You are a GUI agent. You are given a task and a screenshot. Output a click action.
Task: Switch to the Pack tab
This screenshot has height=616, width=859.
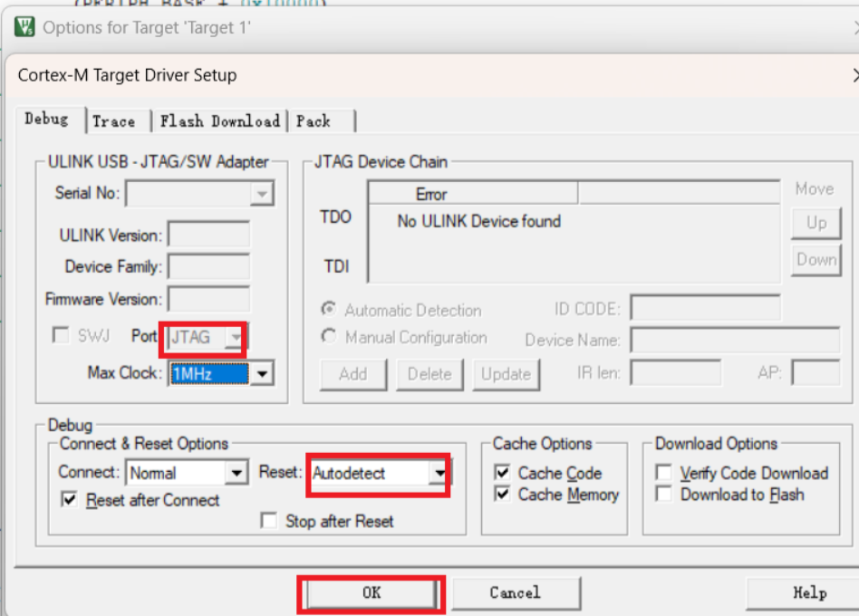pyautogui.click(x=314, y=121)
